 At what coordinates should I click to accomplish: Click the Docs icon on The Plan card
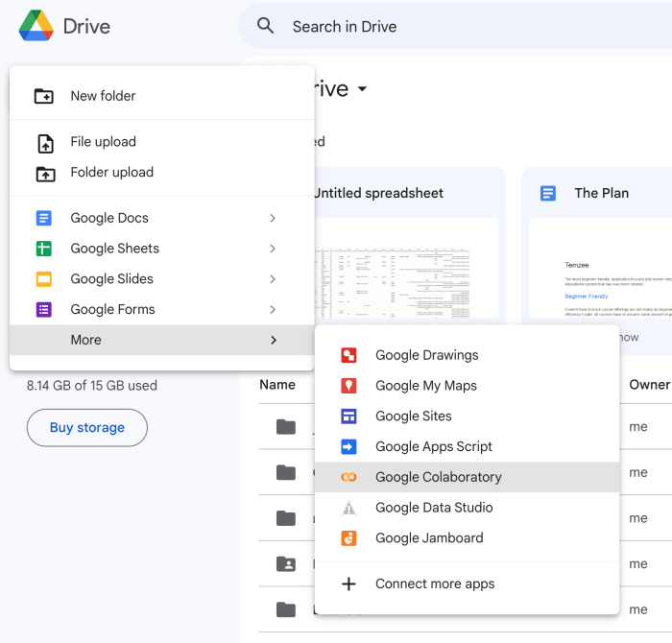coord(548,193)
